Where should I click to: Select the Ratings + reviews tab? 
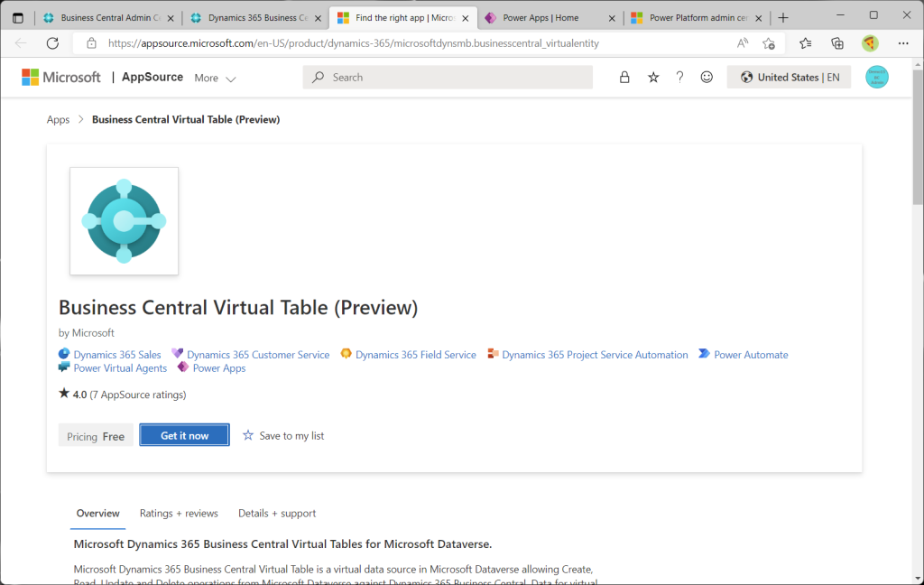179,513
